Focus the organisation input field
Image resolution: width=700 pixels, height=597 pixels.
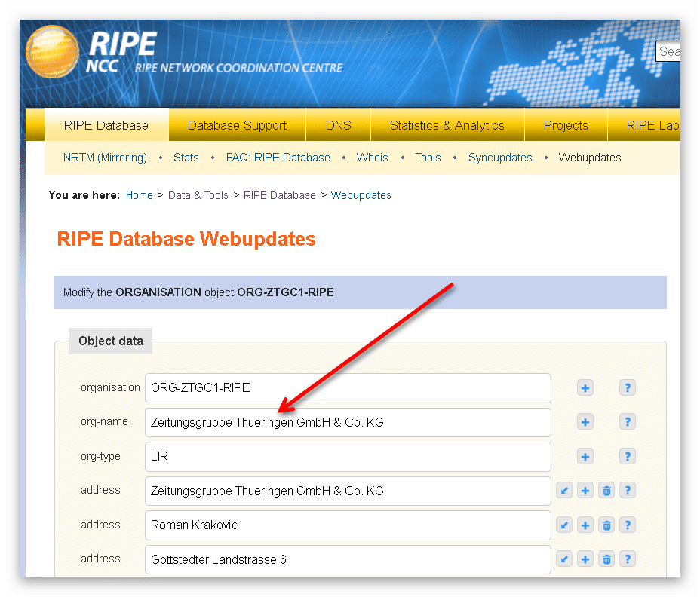click(348, 388)
